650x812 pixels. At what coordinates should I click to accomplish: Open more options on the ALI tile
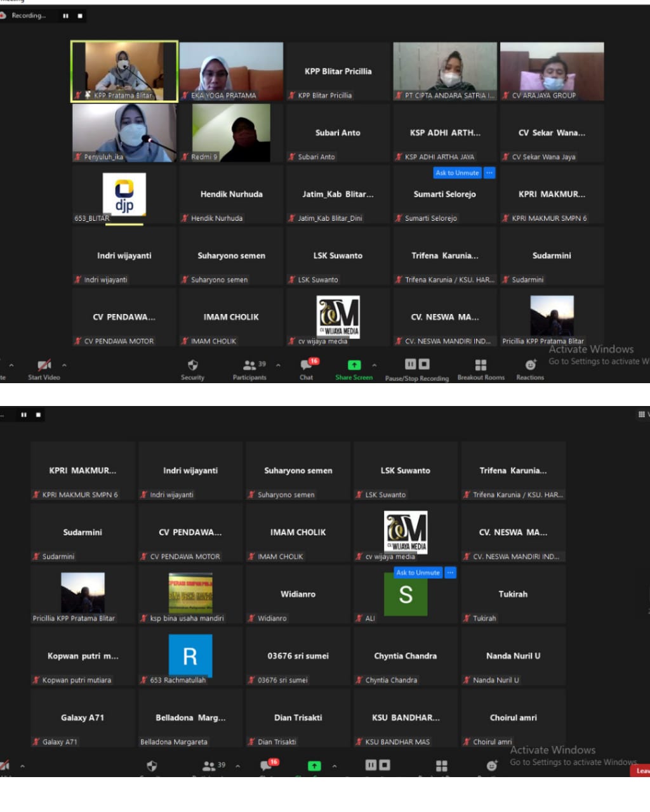pyautogui.click(x=450, y=572)
